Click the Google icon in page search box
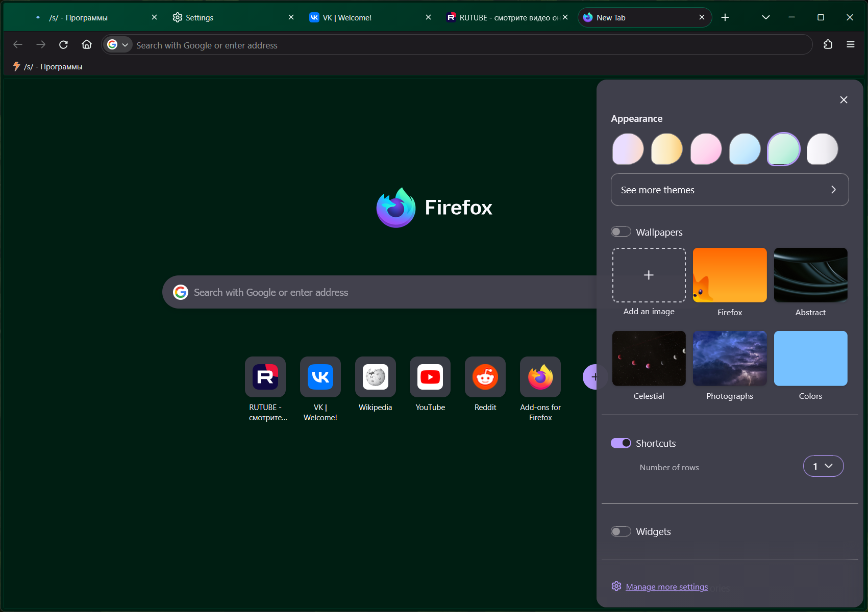Image resolution: width=868 pixels, height=612 pixels. click(181, 292)
